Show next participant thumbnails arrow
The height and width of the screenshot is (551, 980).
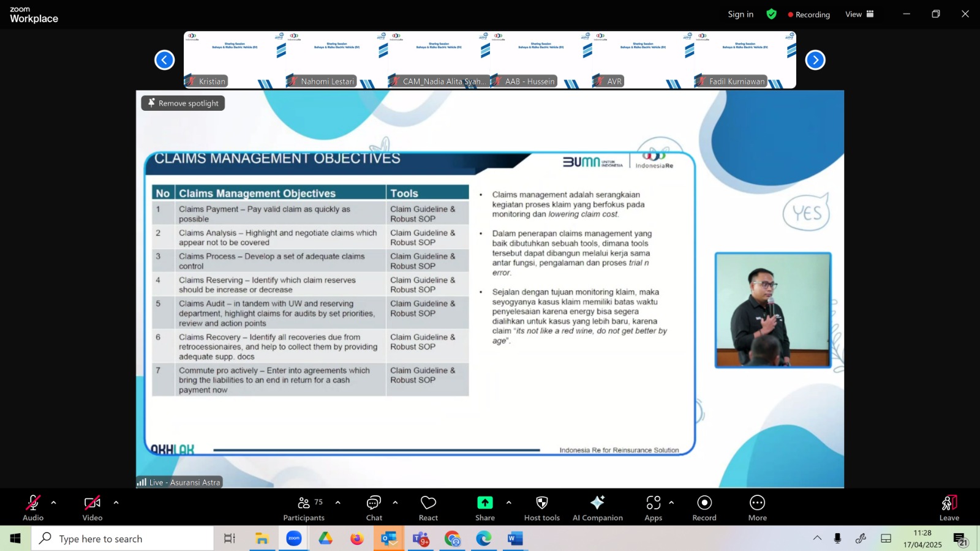tap(815, 60)
